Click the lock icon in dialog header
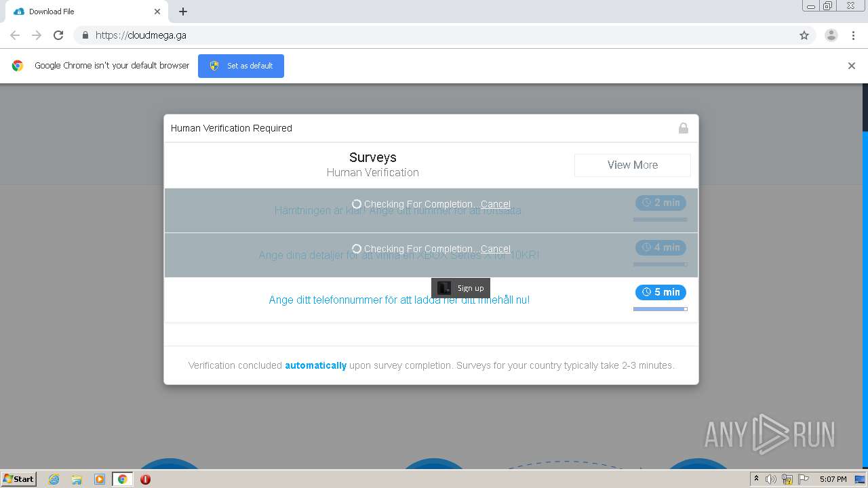 click(684, 128)
